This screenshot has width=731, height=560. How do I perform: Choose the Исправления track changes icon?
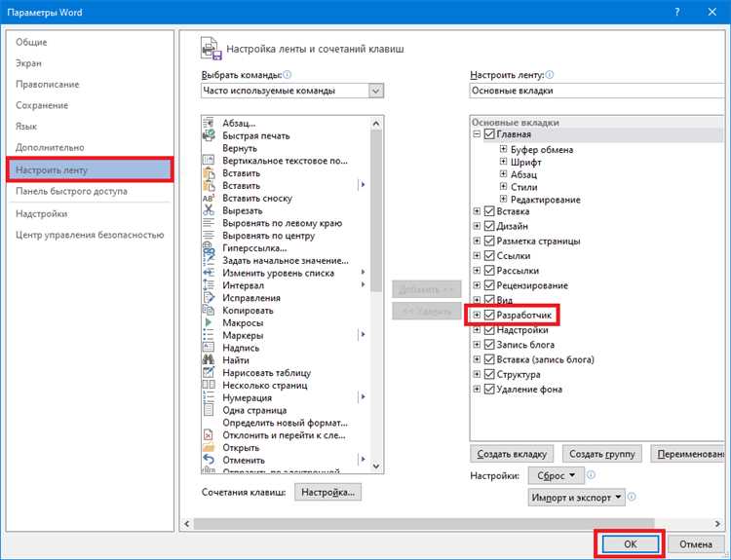pos(209,298)
